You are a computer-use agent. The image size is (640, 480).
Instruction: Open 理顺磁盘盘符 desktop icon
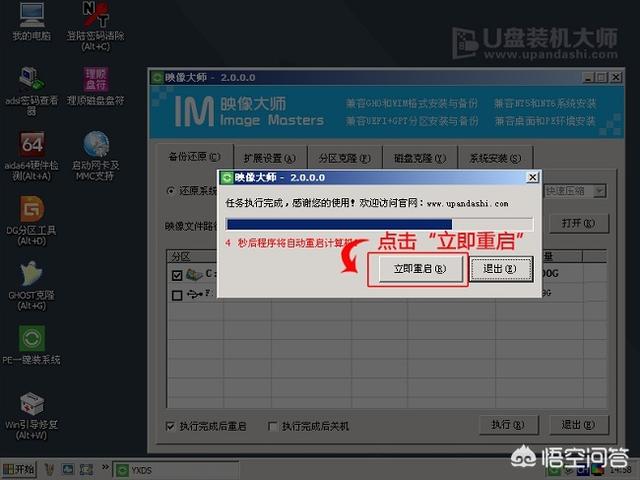pyautogui.click(x=96, y=87)
